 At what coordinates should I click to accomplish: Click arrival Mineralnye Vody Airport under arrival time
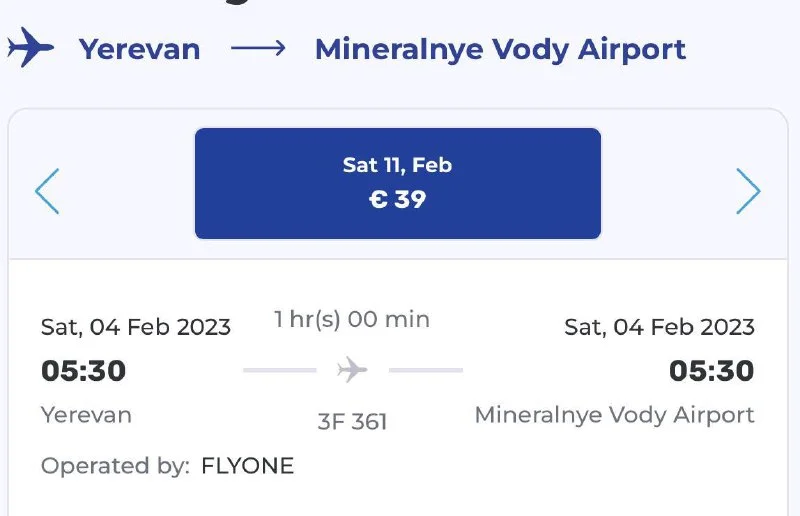(614, 414)
